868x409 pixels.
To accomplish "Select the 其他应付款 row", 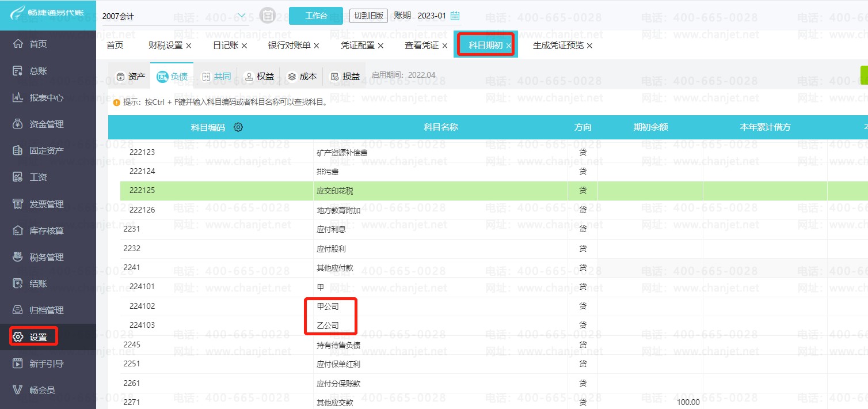I will 494,267.
